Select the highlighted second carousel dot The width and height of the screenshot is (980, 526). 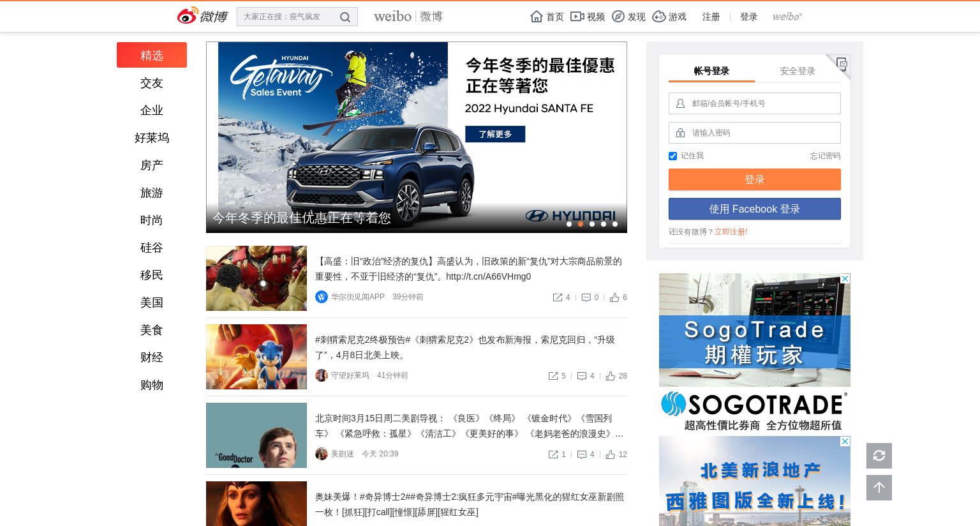[581, 224]
